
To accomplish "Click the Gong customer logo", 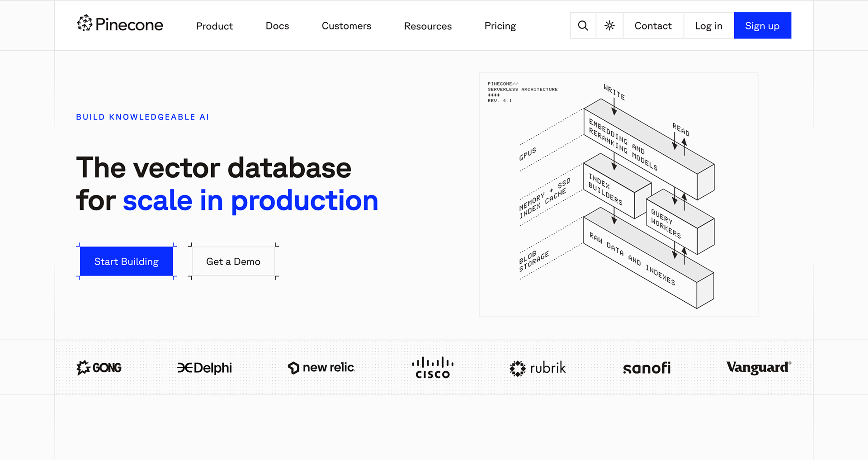I will (x=99, y=368).
